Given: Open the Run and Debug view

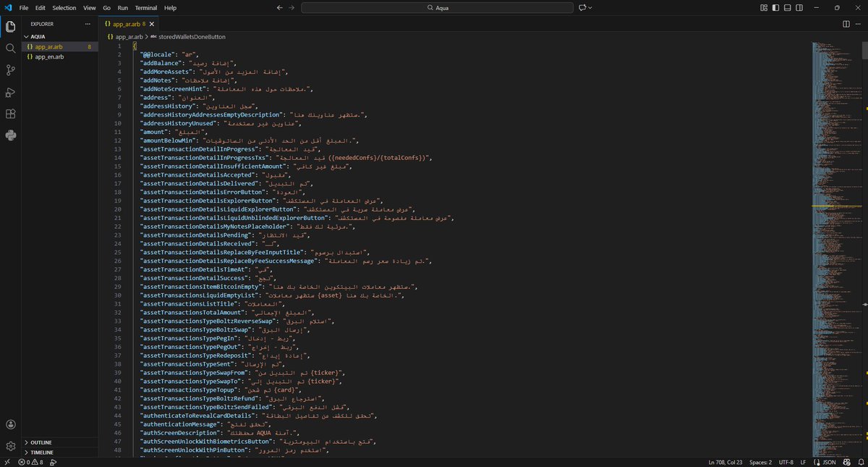Looking at the screenshot, I should (11, 92).
